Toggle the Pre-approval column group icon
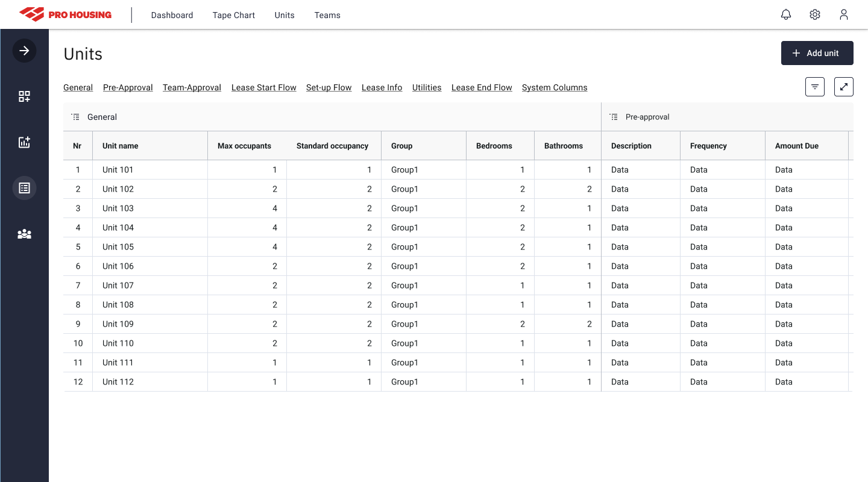Viewport: 868px width, 482px height. coord(614,116)
